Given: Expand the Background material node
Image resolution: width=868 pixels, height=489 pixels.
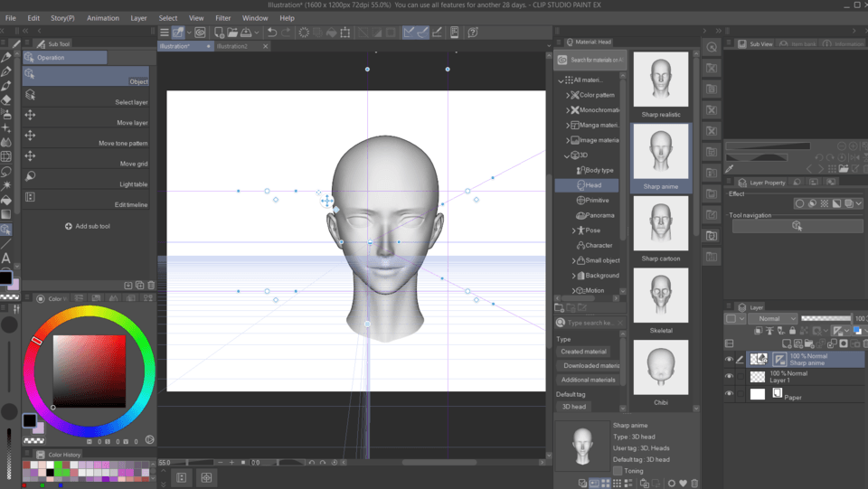Looking at the screenshot, I should point(573,276).
